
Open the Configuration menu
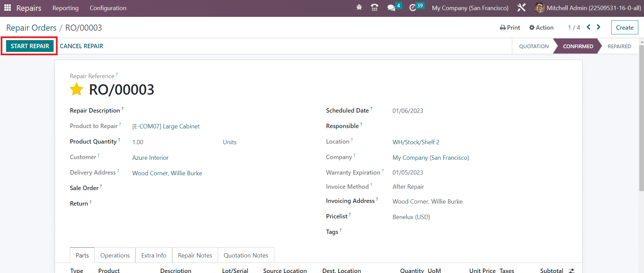pos(108,8)
